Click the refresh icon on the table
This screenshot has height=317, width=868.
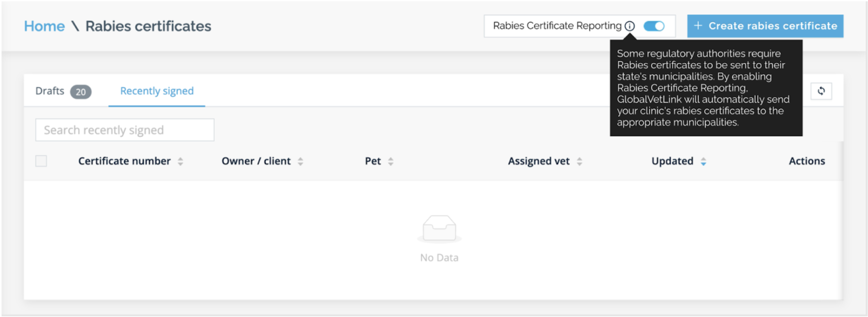[x=821, y=91]
